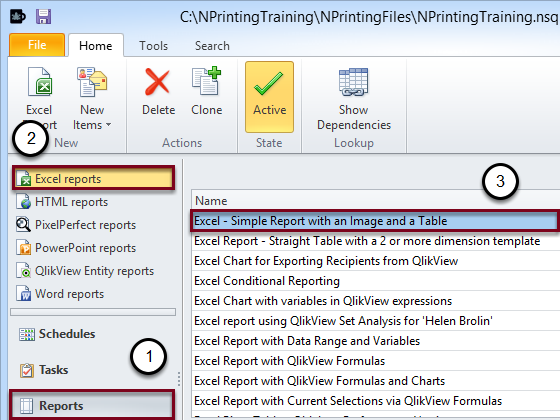560x420 pixels.
Task: Click the HTML reports globe icon
Action: click(x=24, y=201)
